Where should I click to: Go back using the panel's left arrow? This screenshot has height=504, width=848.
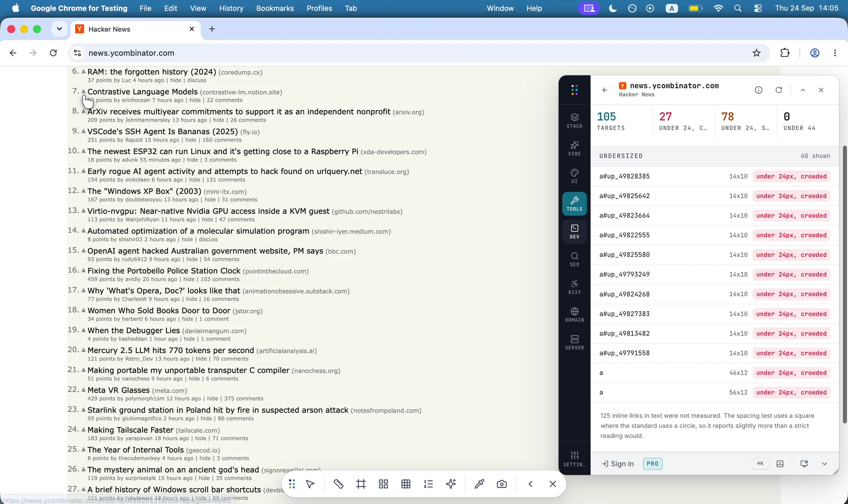click(605, 90)
